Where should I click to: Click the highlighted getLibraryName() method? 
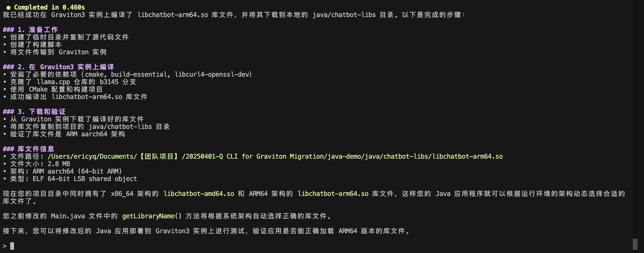[x=152, y=216]
